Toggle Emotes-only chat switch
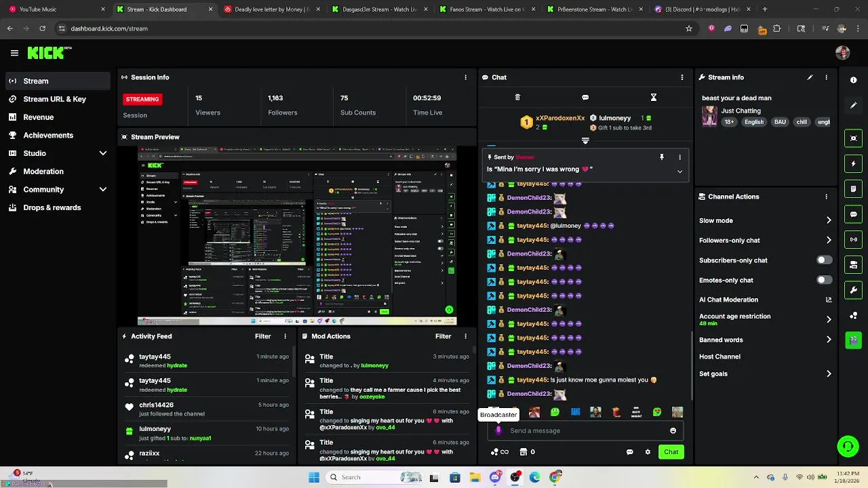 [x=824, y=280]
